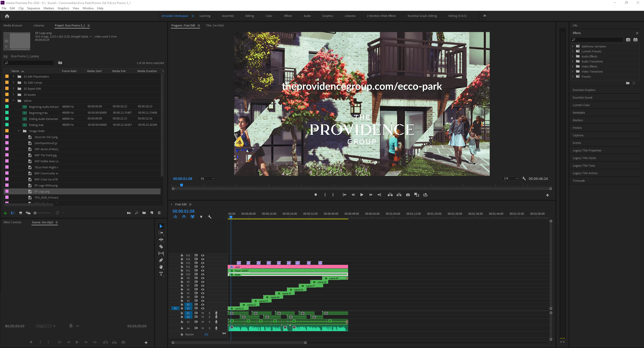Toggle V12 track output eye
The width and height of the screenshot is (644, 348).
coord(203,267)
